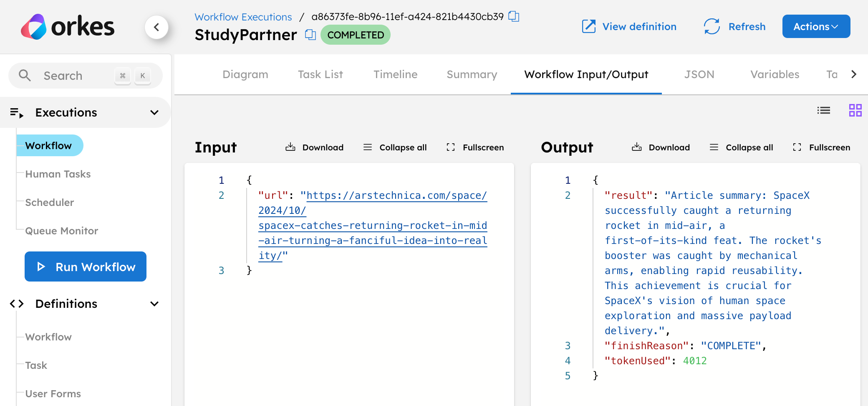Collapse the Definitions section
Image resolution: width=868 pixels, height=406 pixels.
click(154, 304)
